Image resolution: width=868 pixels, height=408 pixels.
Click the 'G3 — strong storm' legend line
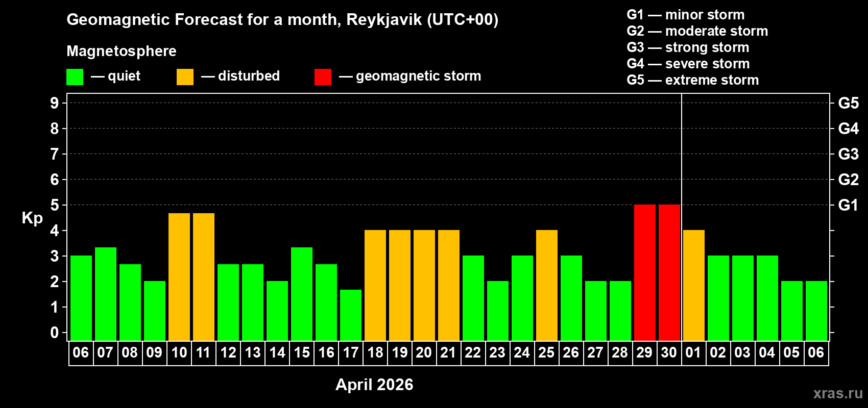pyautogui.click(x=688, y=47)
